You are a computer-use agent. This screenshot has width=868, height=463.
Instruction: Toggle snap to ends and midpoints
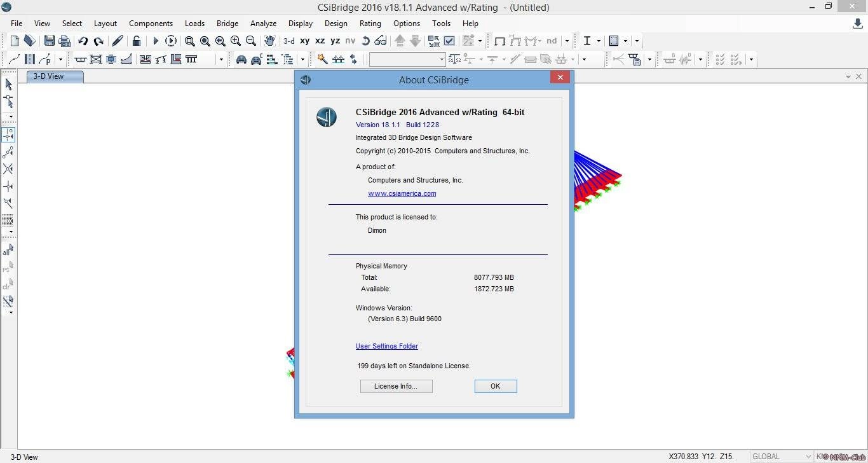(8, 152)
